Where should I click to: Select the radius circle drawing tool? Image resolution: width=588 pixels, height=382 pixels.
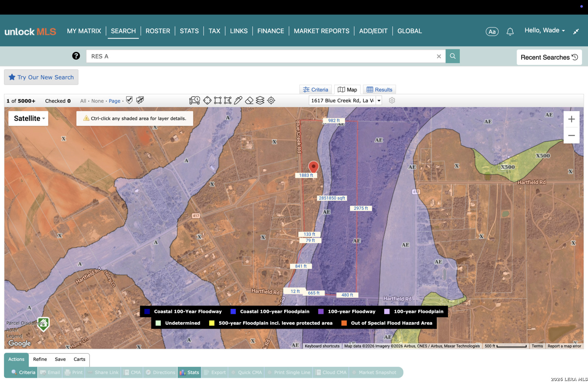[x=207, y=100]
